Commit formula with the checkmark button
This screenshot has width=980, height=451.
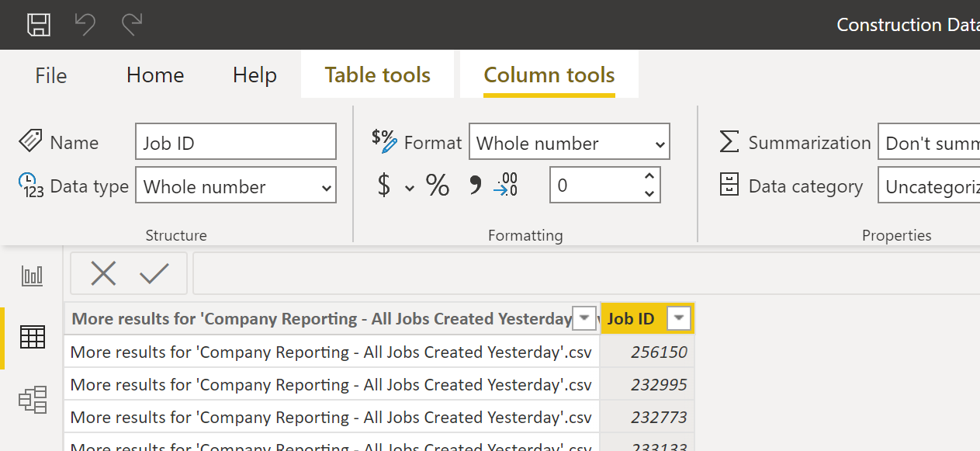[x=154, y=273]
